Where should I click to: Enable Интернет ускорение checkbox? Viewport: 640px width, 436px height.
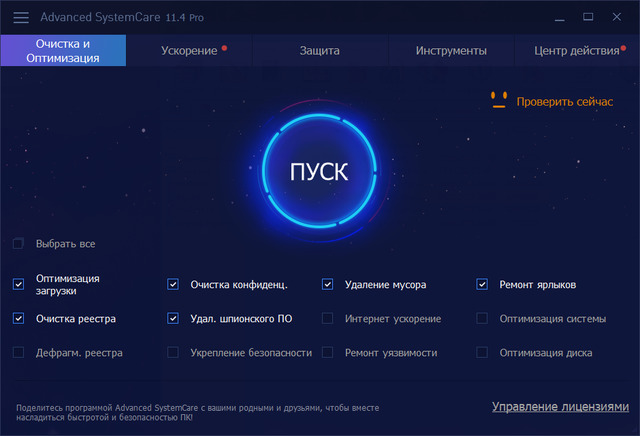click(327, 318)
